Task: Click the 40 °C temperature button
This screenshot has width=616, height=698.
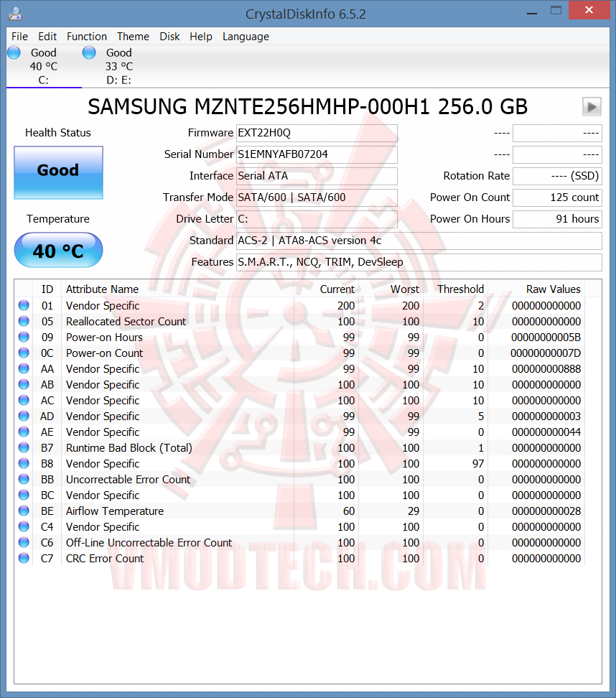Action: point(58,250)
